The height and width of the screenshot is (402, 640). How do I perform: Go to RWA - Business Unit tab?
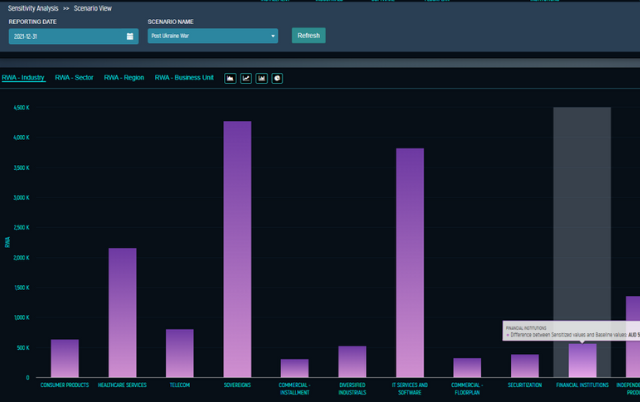click(184, 78)
